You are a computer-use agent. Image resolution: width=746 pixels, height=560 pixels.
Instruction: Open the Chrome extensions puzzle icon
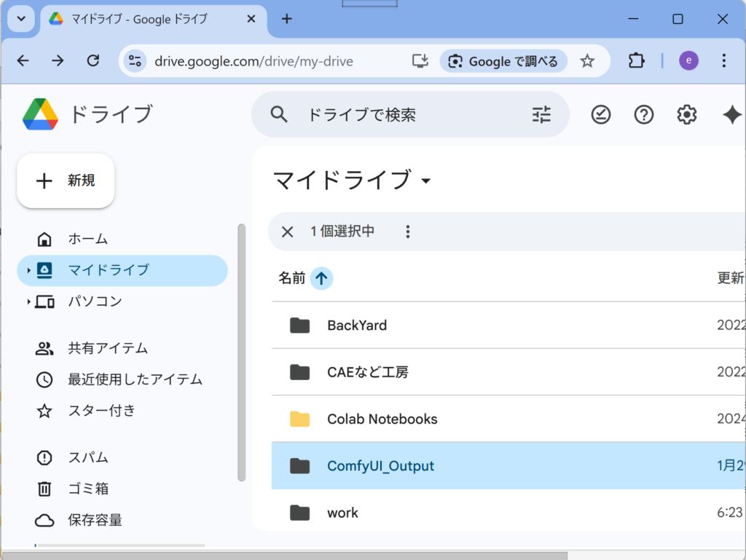(x=636, y=61)
